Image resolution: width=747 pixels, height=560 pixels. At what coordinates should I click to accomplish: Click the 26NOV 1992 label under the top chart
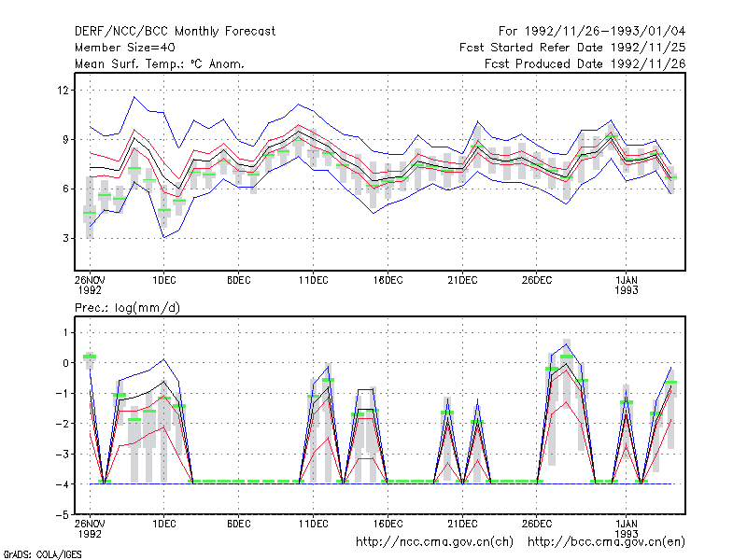coord(90,285)
